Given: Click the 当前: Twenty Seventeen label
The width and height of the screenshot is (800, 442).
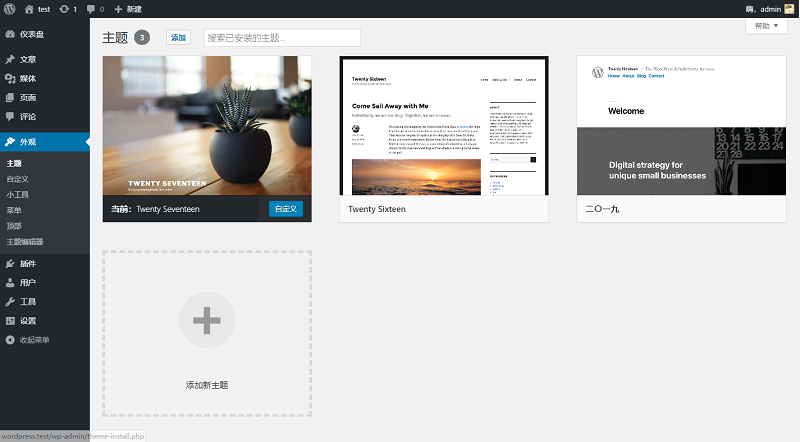Looking at the screenshot, I should (x=155, y=209).
